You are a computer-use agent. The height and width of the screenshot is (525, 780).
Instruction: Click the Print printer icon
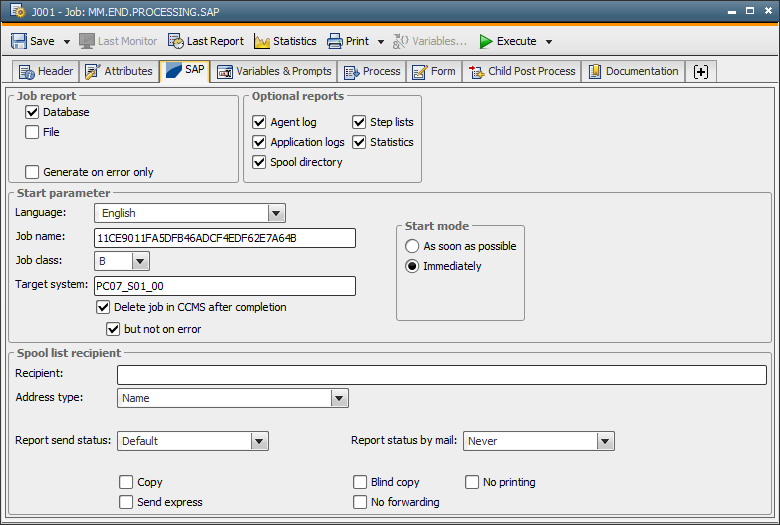click(335, 41)
